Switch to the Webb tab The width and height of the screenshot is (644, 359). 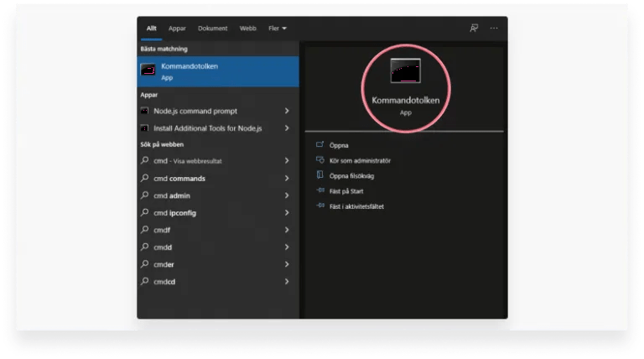[247, 29]
